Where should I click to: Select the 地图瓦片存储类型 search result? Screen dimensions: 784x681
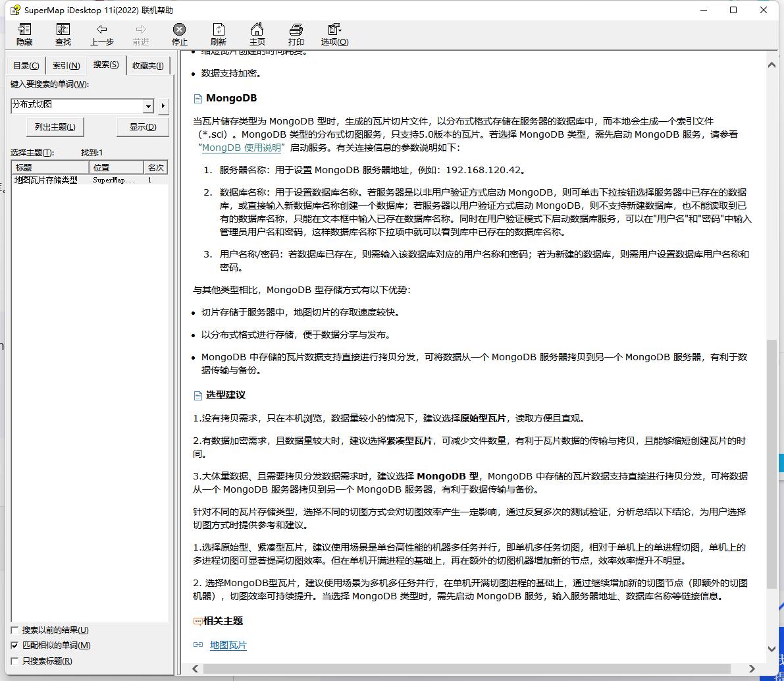(46, 180)
